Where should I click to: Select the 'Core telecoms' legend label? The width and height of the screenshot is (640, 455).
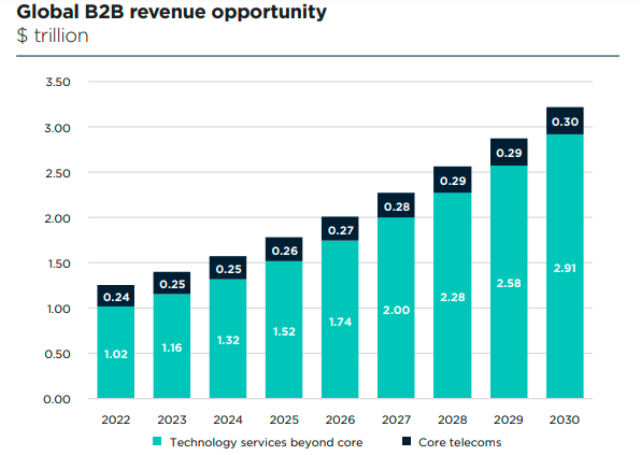460,442
